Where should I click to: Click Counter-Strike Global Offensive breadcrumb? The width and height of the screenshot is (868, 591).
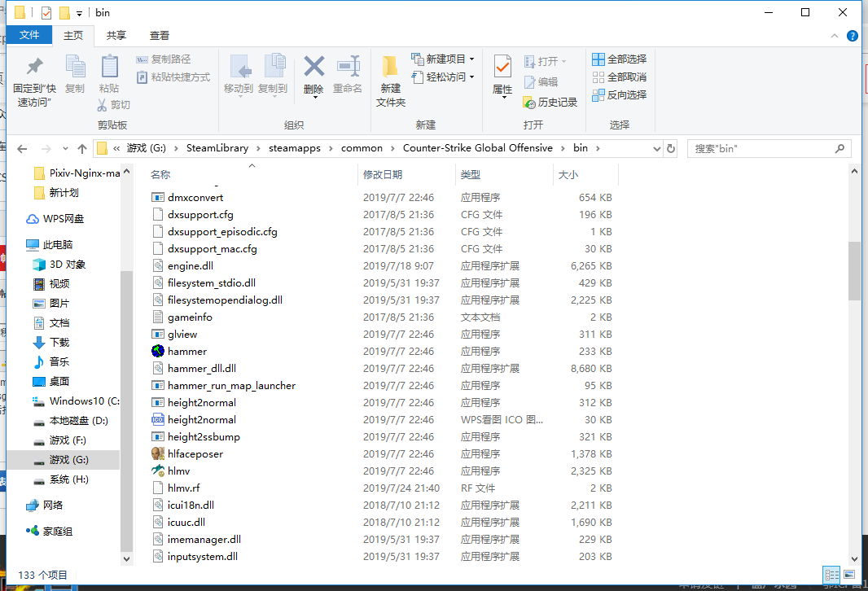pos(478,148)
